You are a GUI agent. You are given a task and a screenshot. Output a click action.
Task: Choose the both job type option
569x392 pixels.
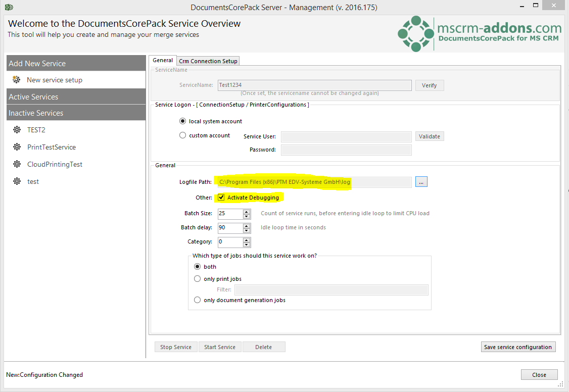197,267
